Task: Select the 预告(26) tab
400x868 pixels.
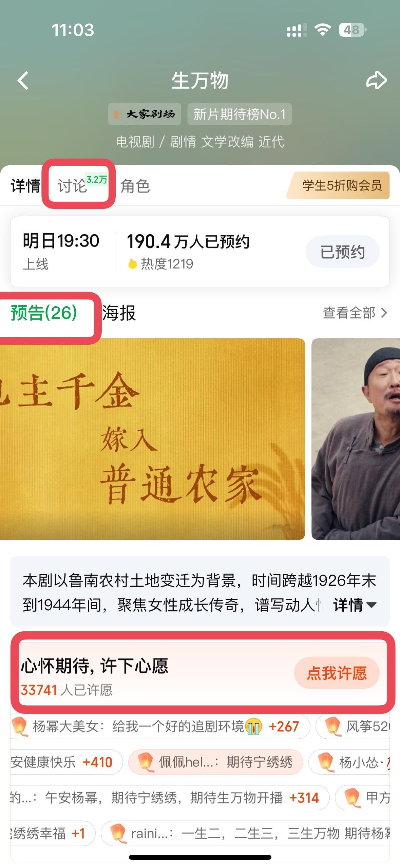Action: point(44,313)
